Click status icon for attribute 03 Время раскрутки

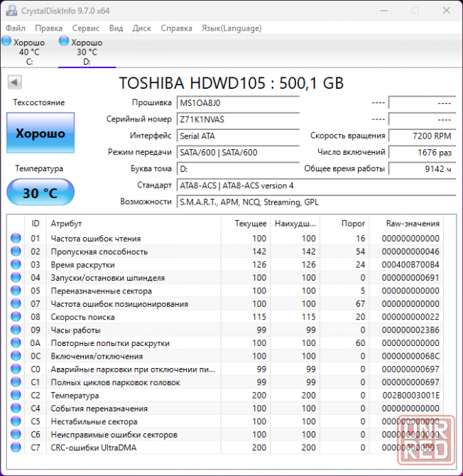[16, 264]
